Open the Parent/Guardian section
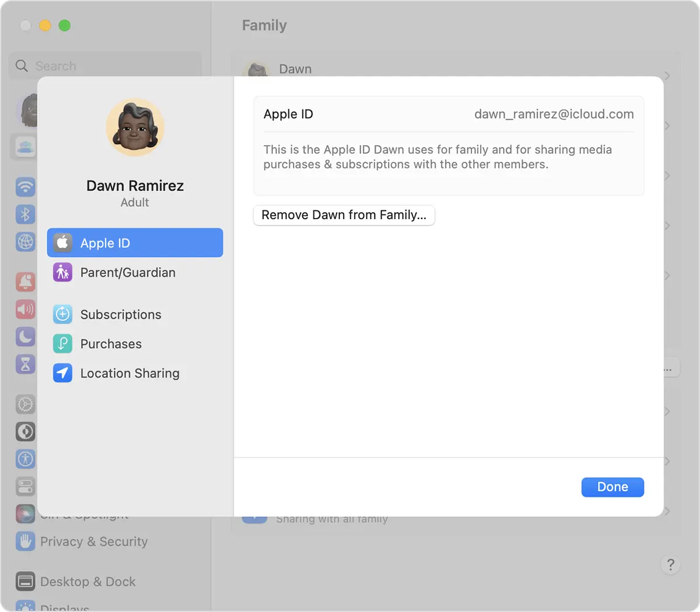 point(135,272)
